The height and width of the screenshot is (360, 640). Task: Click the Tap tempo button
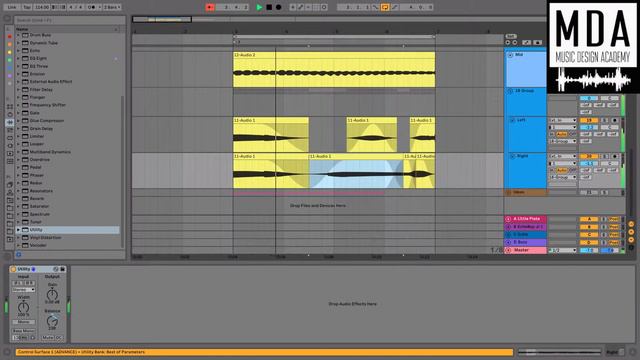tap(27, 7)
